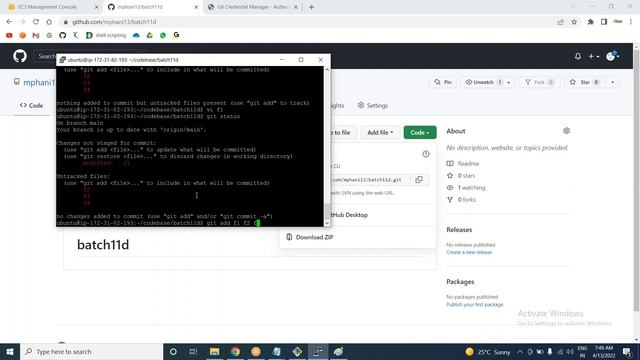The image size is (640, 360).
Task: Pin the batch11d repository
Action: (443, 82)
